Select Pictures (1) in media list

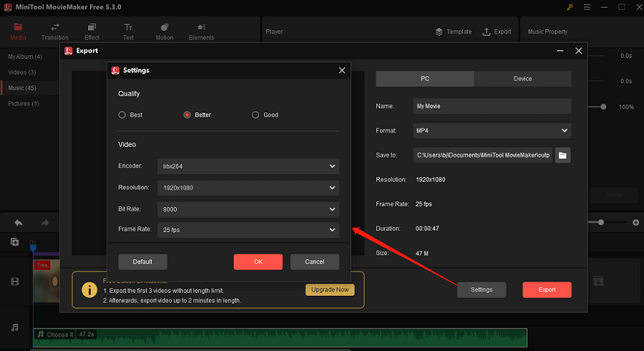(24, 104)
